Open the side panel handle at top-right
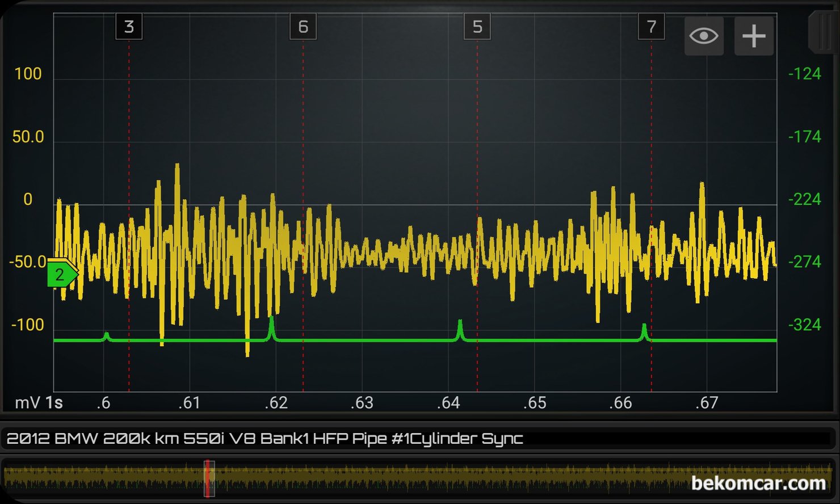 [823, 33]
